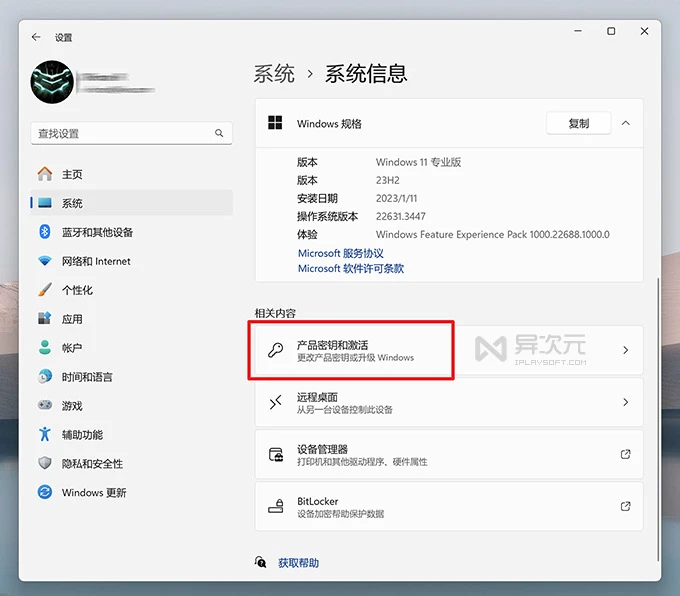Image resolution: width=680 pixels, height=596 pixels.
Task: Expand 产品密钥和激活 row chevron
Action: pos(625,350)
